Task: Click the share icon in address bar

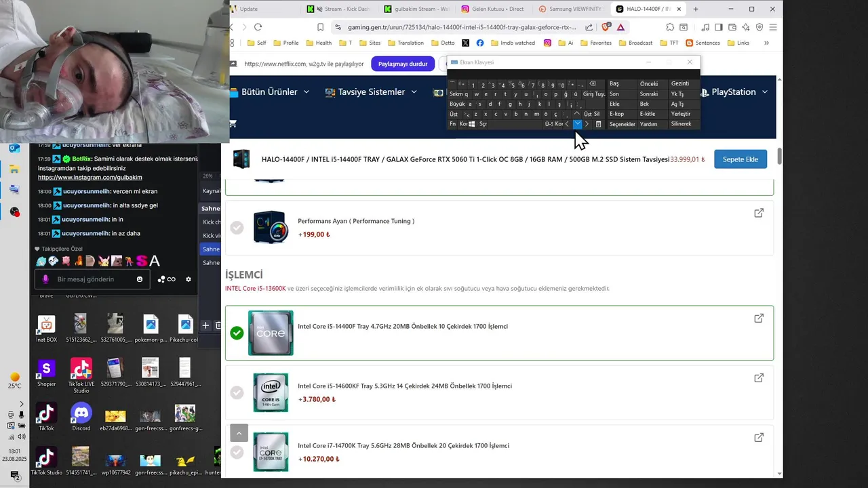Action: [589, 27]
